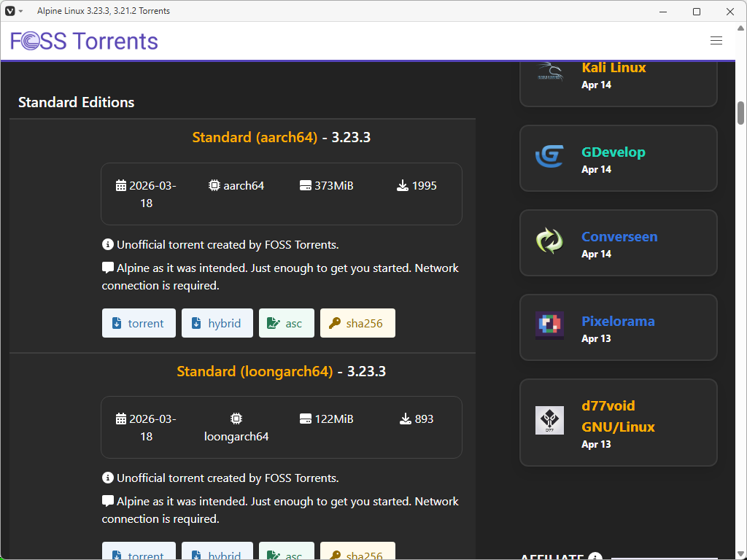Open the Vivaldi browser menu icon
Image resolution: width=747 pixels, height=560 pixels.
10,11
